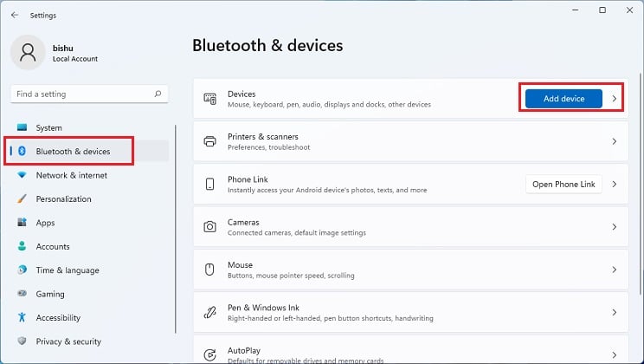Image resolution: width=644 pixels, height=364 pixels.
Task: Click the Pen & Windows Ink icon
Action: 209,312
